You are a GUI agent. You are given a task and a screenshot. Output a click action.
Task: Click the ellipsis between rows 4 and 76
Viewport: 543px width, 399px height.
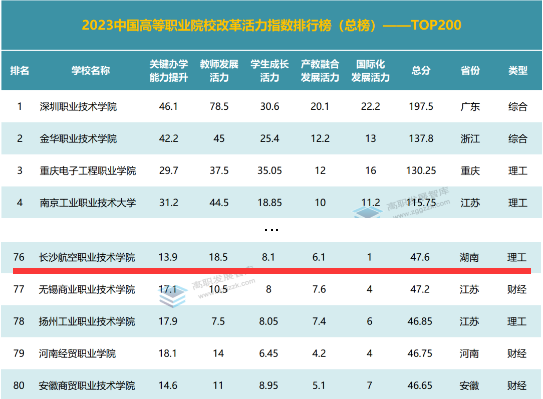(271, 230)
